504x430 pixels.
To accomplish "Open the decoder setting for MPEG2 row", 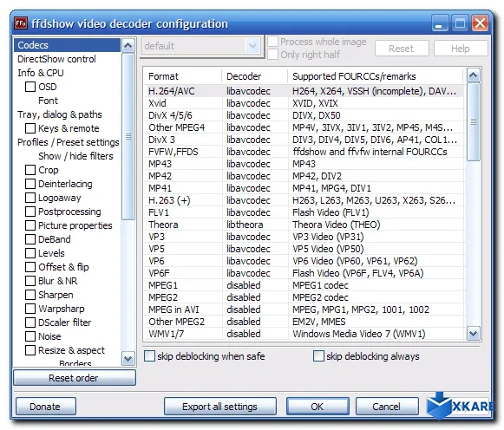I will point(243,297).
